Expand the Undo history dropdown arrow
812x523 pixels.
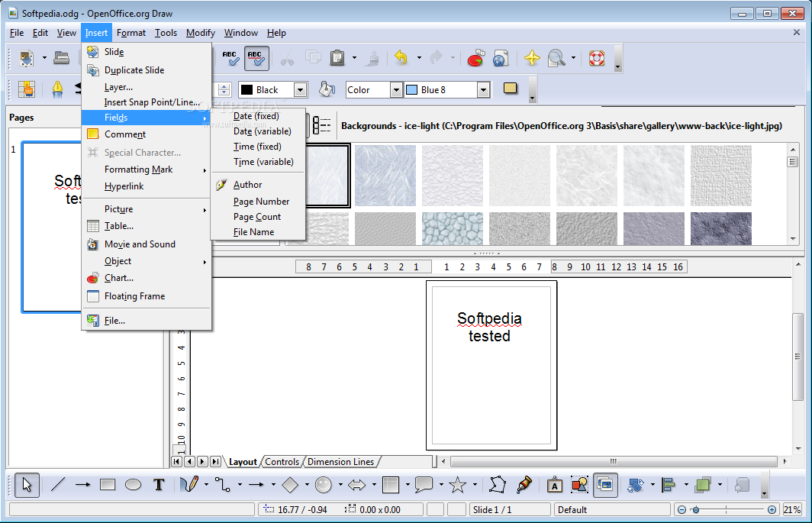tap(419, 57)
